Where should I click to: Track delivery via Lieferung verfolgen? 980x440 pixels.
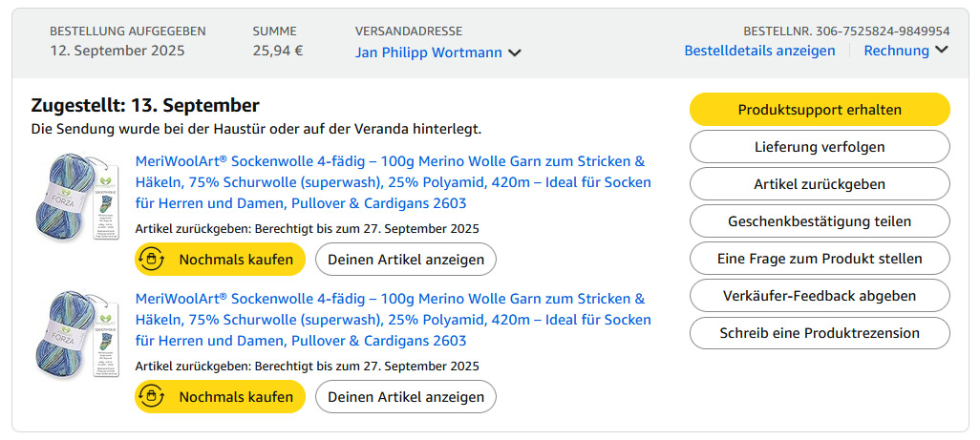click(x=820, y=147)
